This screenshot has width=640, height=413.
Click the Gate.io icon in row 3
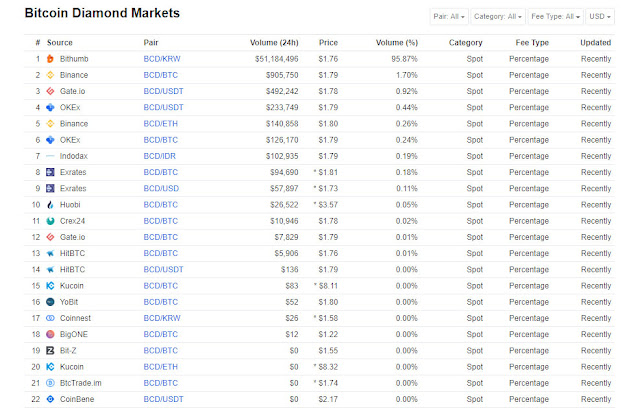point(50,91)
